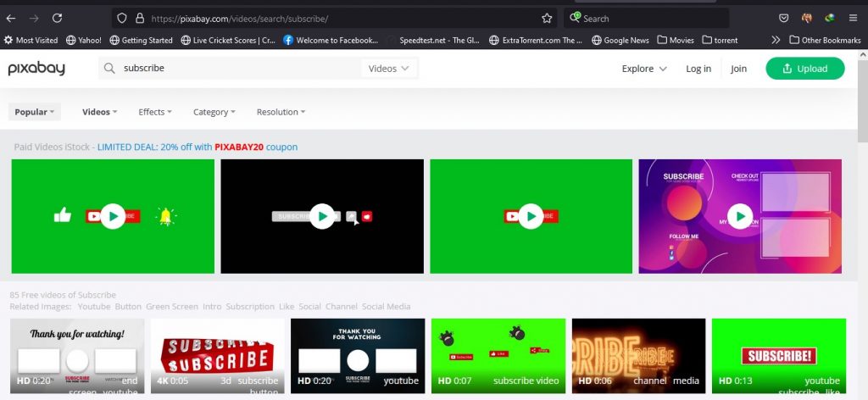Open the Videos media type dropdown in search bar
This screenshot has height=400, width=868.
389,69
